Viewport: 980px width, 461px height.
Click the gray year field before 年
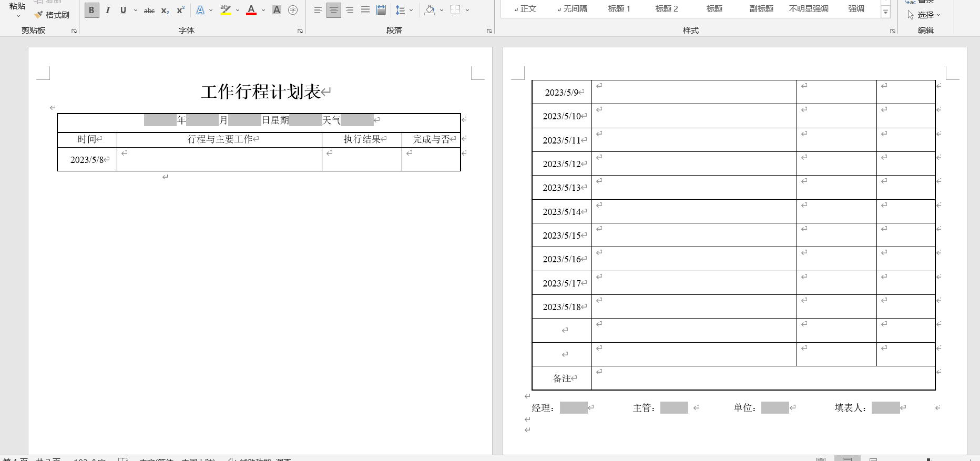[x=160, y=120]
